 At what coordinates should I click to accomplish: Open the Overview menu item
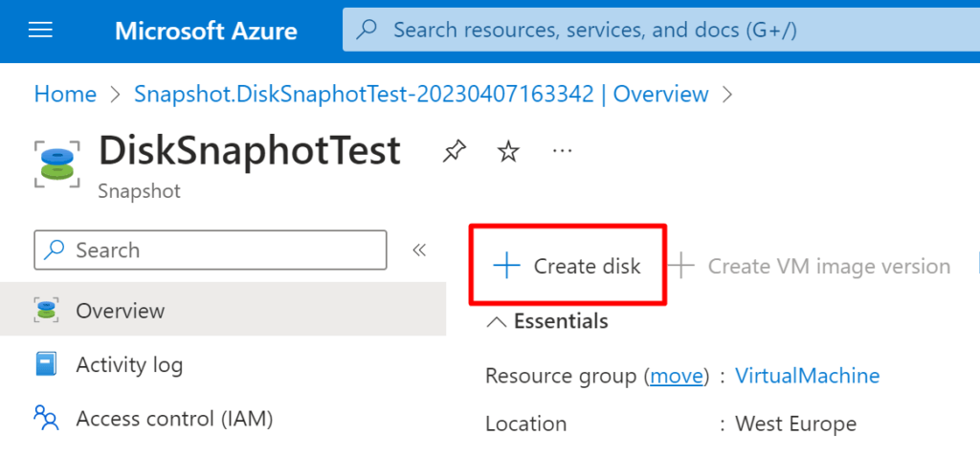tap(121, 311)
